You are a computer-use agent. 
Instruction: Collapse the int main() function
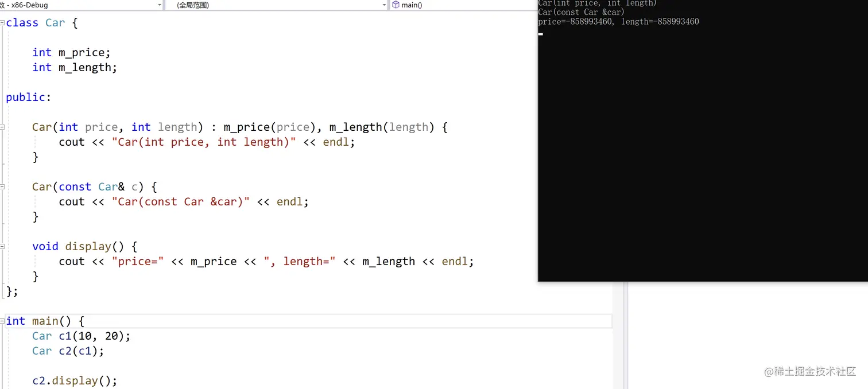coord(2,321)
